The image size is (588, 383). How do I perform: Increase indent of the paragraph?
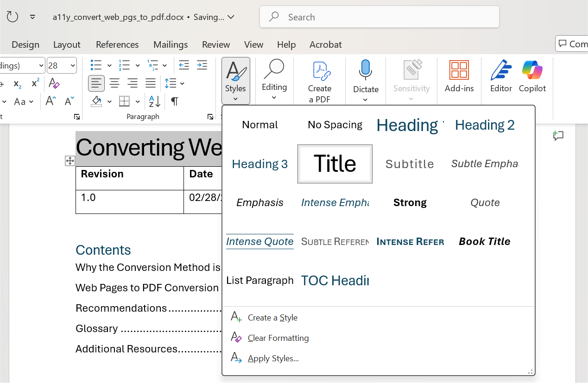click(202, 65)
